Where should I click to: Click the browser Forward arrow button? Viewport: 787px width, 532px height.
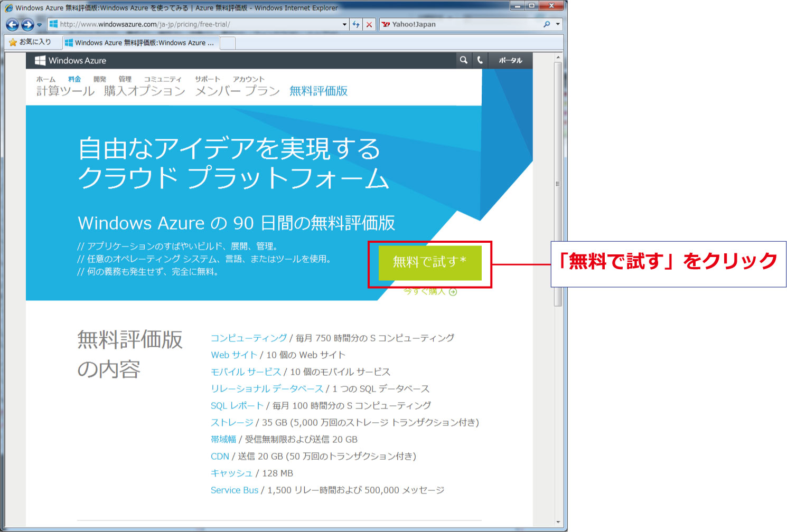27,24
